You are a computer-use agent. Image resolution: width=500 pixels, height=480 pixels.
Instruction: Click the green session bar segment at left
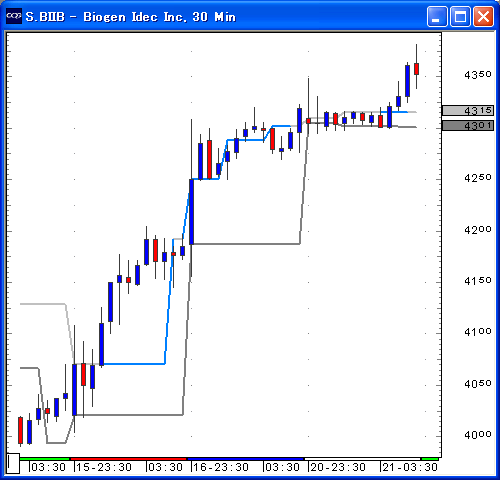coord(44,459)
